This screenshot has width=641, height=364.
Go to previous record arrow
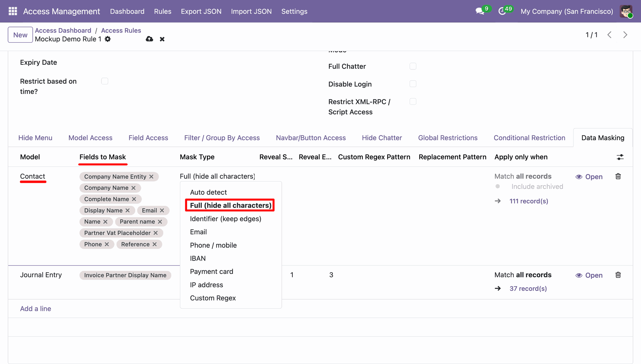click(x=609, y=35)
